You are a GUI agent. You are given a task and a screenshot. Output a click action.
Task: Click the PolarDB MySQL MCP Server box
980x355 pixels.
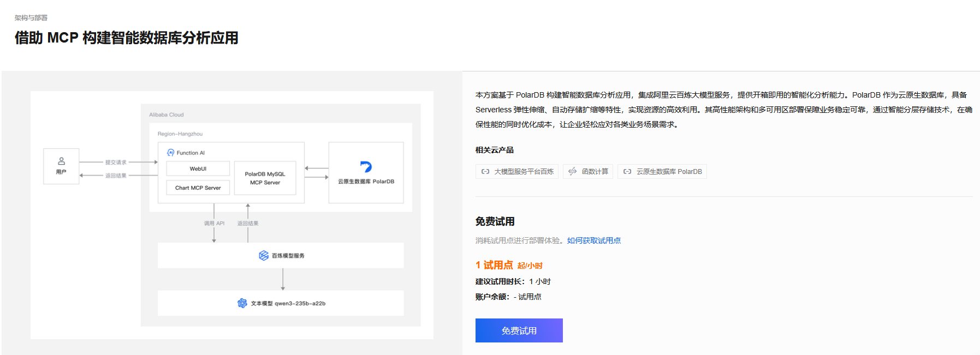(x=265, y=178)
